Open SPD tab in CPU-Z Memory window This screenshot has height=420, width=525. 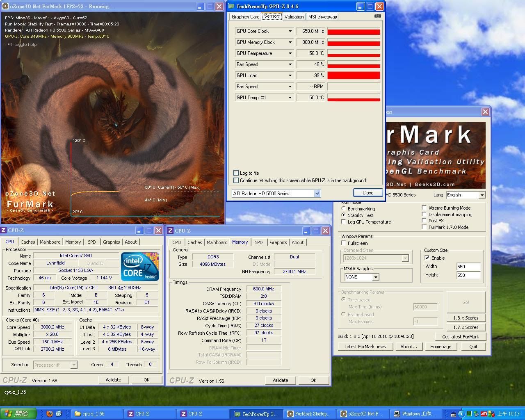click(259, 242)
